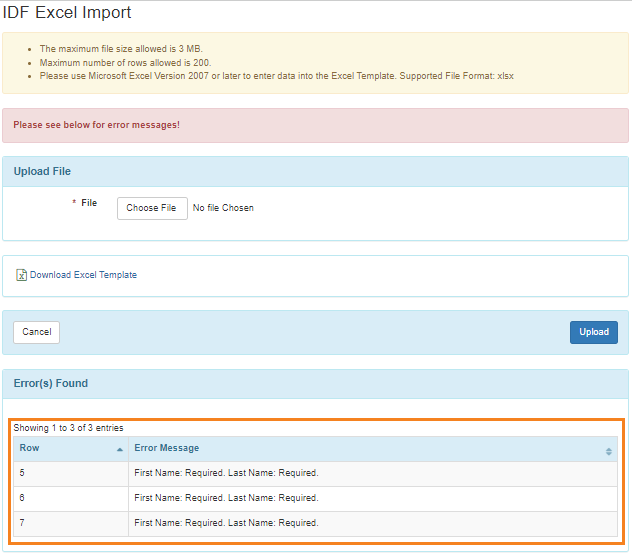The image size is (632, 554).
Task: Click the maximum rows allowed 200 note
Action: click(x=125, y=63)
